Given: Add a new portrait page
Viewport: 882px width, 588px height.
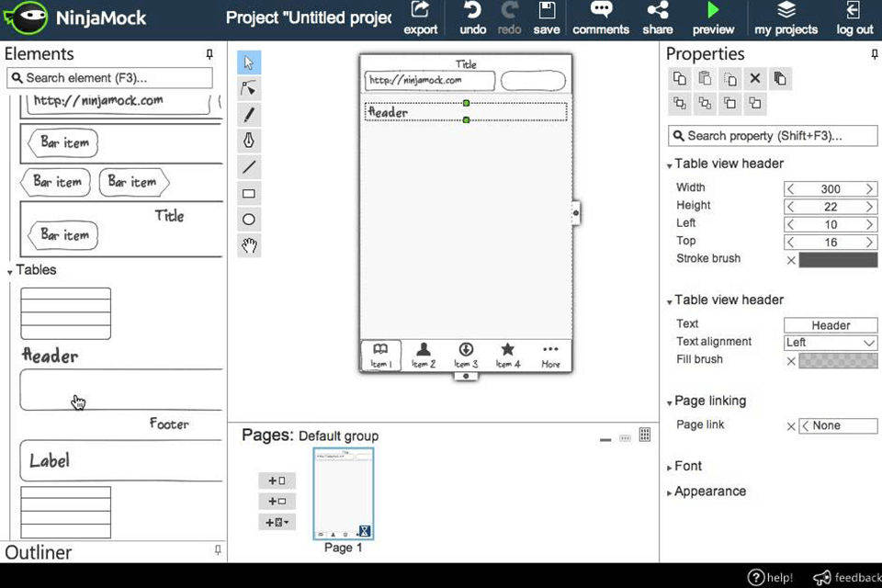Looking at the screenshot, I should pyautogui.click(x=277, y=481).
